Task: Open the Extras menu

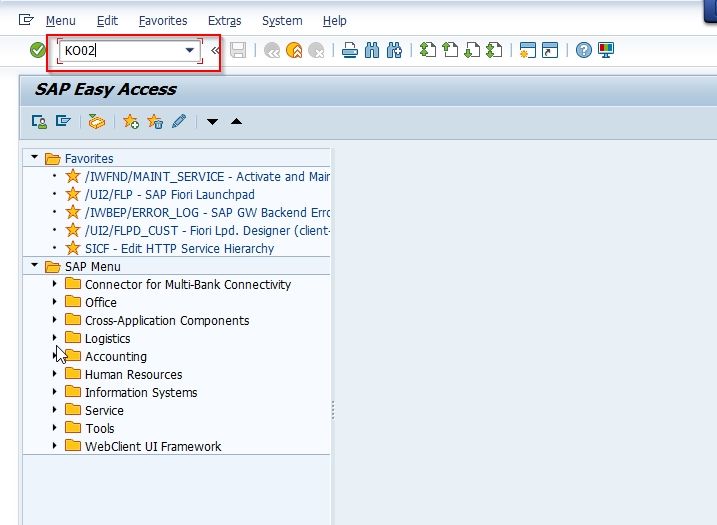Action: 225,21
